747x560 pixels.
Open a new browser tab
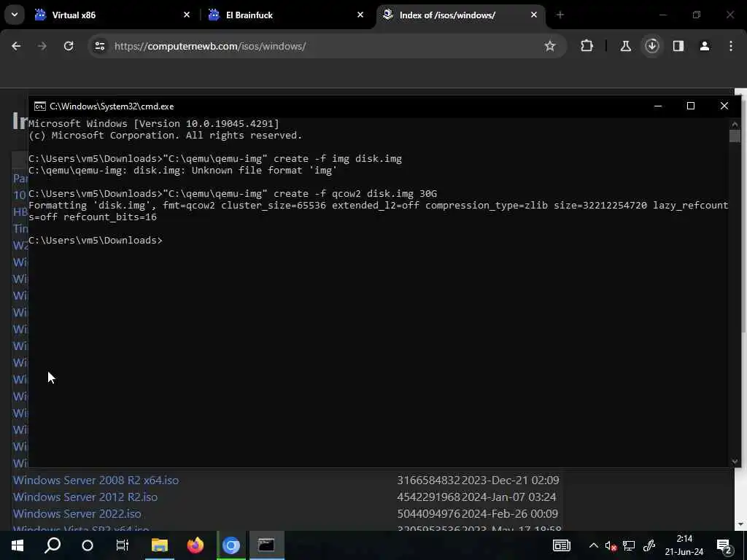click(x=560, y=15)
